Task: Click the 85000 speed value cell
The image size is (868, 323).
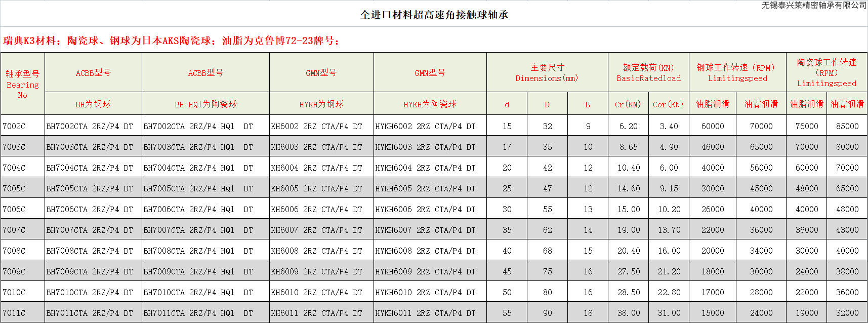Action: [847, 126]
